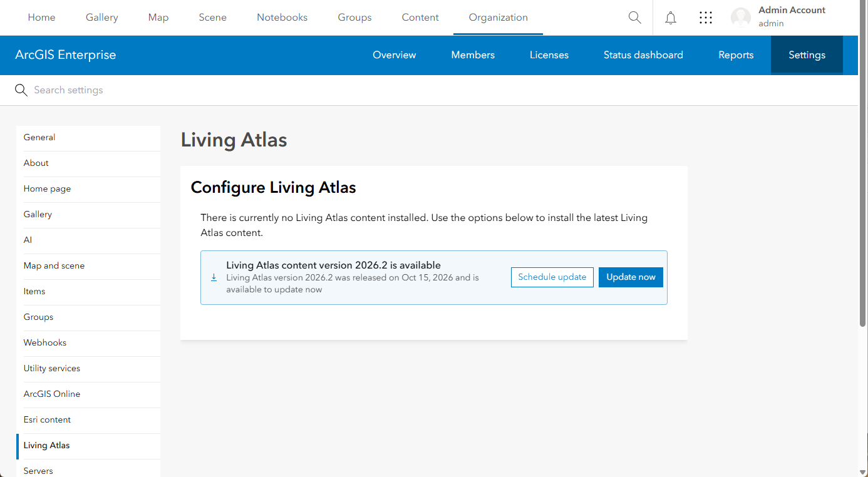Open Groups settings in sidebar
Image resolution: width=868 pixels, height=477 pixels.
point(88,317)
